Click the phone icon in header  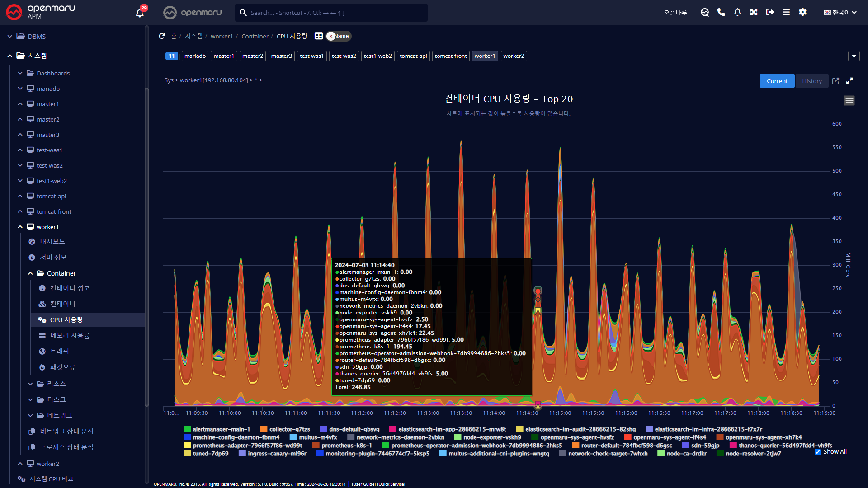click(x=721, y=13)
